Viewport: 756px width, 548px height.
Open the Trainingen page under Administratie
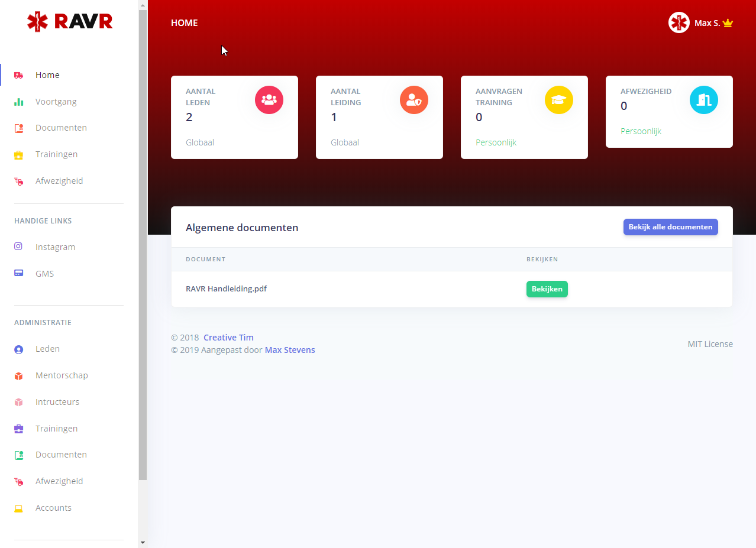56,429
